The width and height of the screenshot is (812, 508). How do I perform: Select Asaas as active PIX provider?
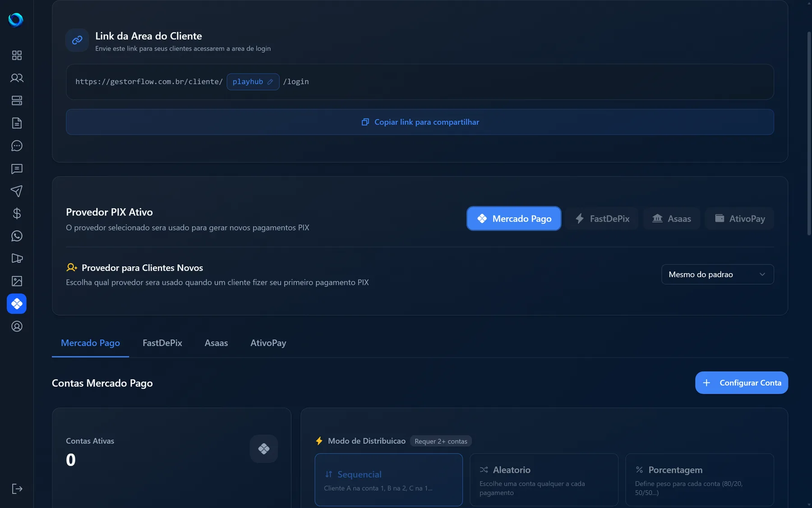(671, 219)
